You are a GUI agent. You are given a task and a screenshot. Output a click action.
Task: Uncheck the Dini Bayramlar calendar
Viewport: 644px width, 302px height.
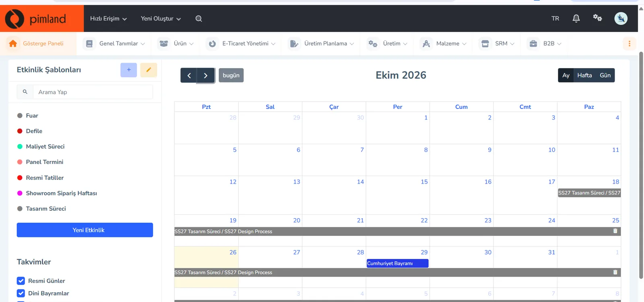(x=21, y=293)
